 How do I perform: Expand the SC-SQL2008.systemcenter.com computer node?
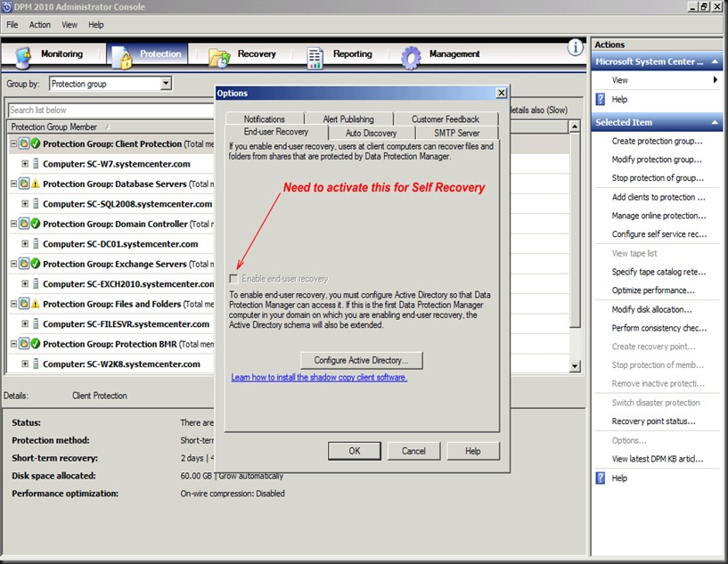click(25, 204)
